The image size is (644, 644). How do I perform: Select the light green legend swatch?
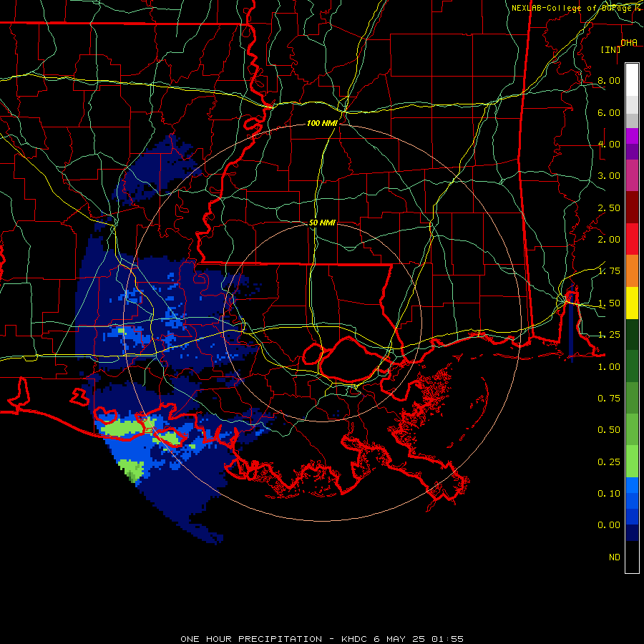coord(632,462)
